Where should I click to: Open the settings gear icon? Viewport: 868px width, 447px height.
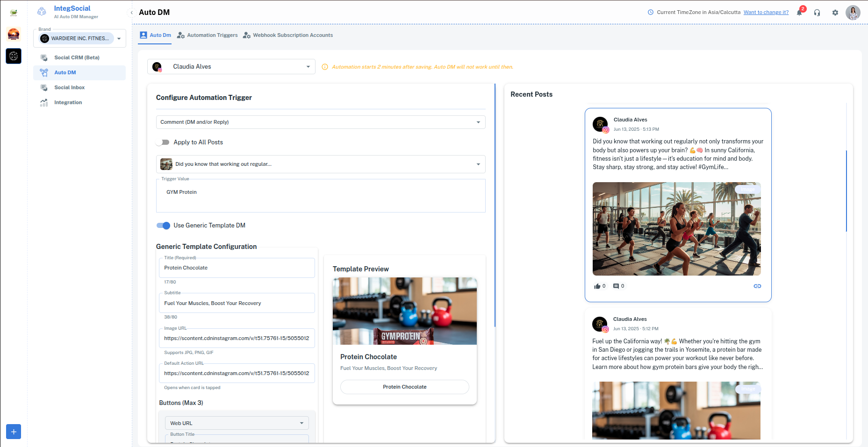[x=835, y=13]
